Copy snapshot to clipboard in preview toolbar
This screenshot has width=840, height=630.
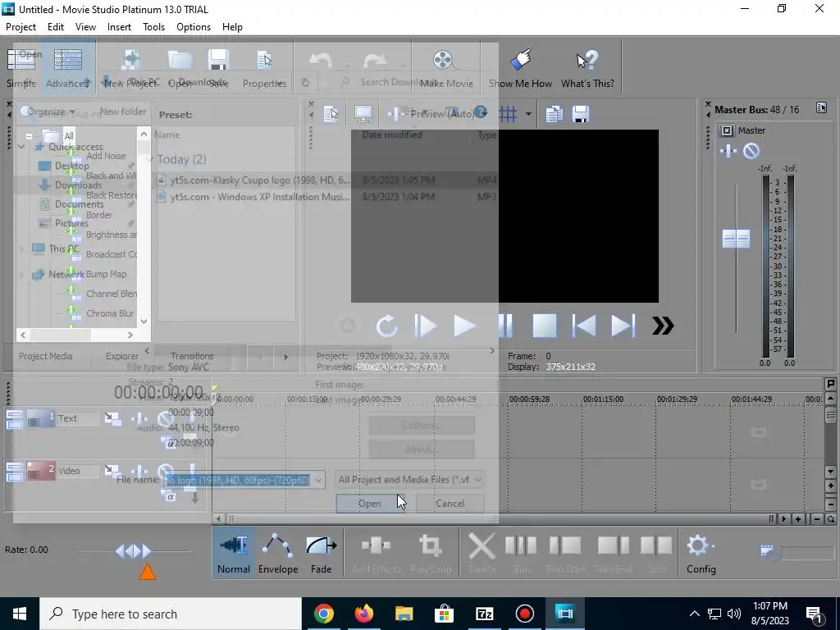[554, 113]
